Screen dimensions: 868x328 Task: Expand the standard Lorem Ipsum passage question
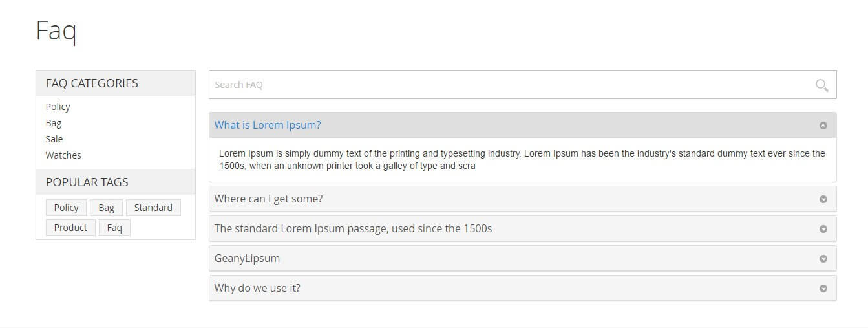pos(353,228)
